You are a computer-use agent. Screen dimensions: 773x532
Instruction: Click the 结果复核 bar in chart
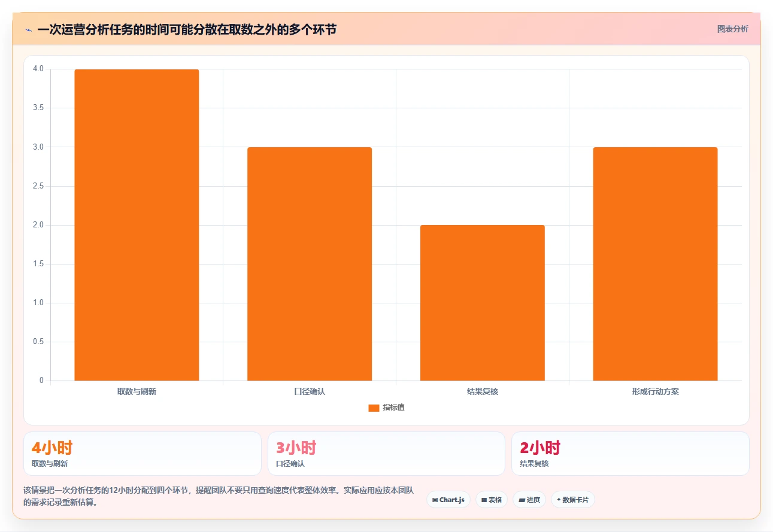click(483, 303)
